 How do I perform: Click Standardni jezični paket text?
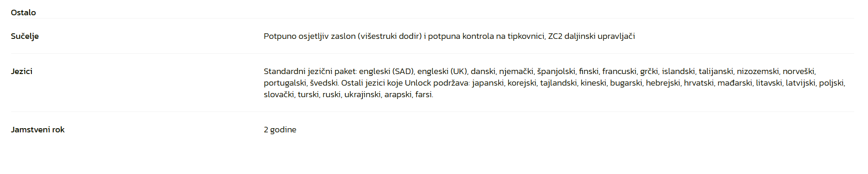[x=310, y=71]
